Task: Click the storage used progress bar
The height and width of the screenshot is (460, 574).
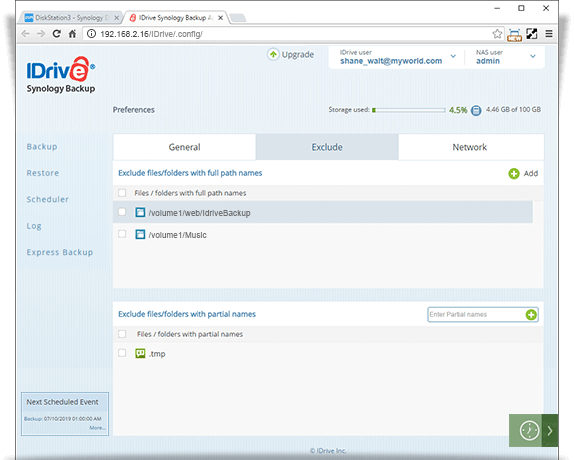Action: pyautogui.click(x=409, y=110)
